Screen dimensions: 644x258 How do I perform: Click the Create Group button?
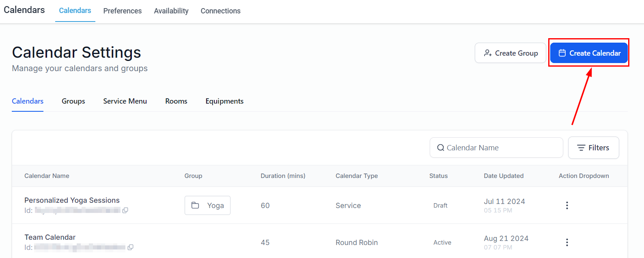click(510, 53)
